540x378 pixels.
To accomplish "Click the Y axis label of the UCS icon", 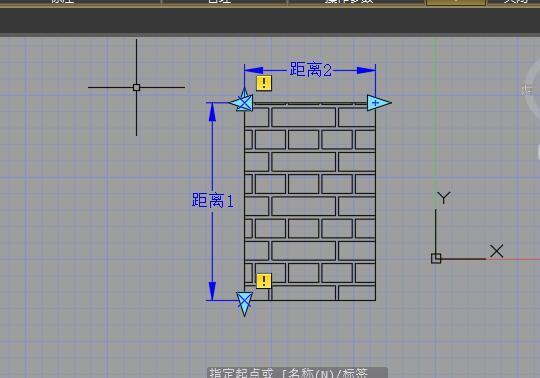I will click(x=444, y=198).
